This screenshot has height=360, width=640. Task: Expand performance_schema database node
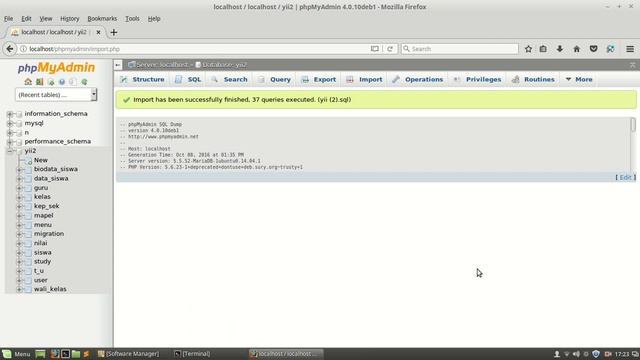point(9,142)
